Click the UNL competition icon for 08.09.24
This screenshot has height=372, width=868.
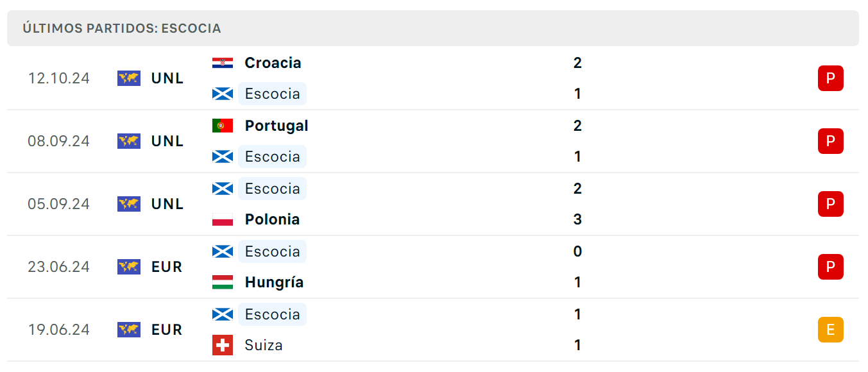129,141
